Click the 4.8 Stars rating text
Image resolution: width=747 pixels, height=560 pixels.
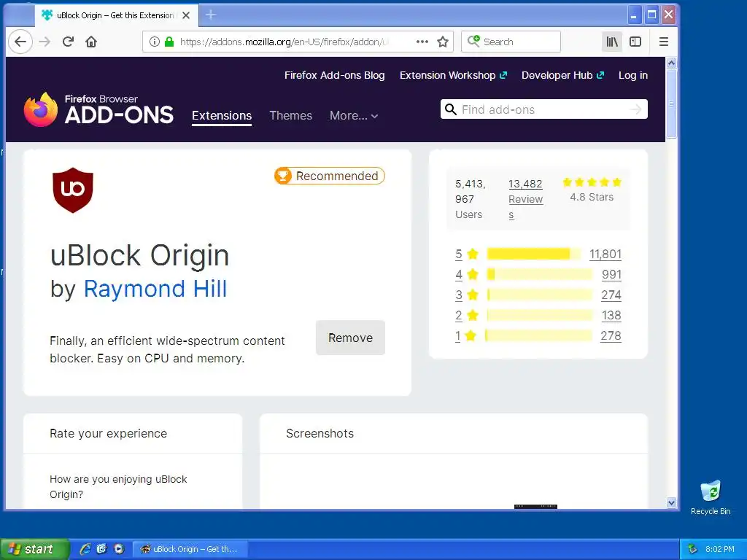[592, 197]
